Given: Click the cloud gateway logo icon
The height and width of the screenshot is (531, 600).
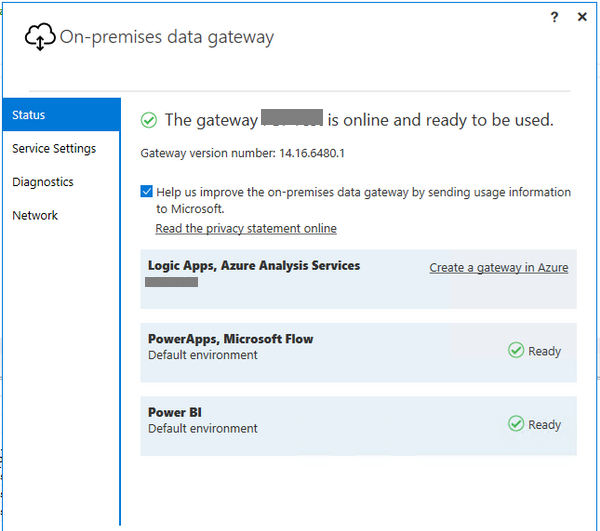Looking at the screenshot, I should click(40, 37).
